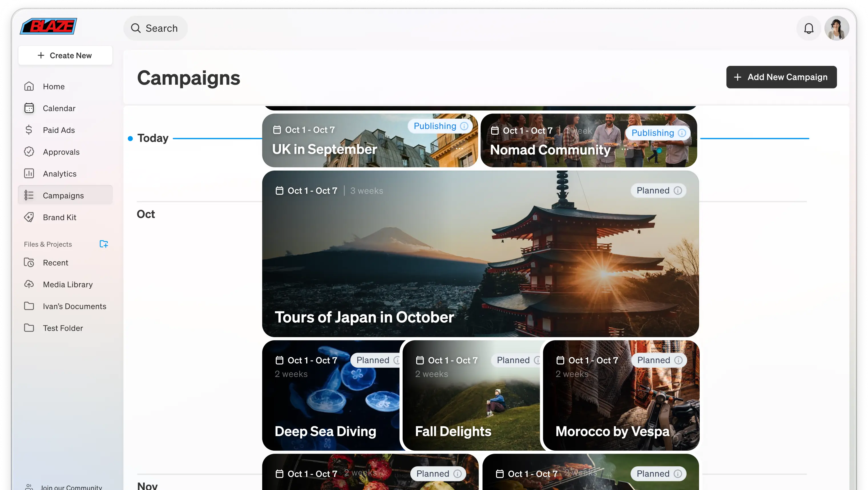
Task: Open Calendar from the sidebar
Action: pyautogui.click(x=59, y=108)
